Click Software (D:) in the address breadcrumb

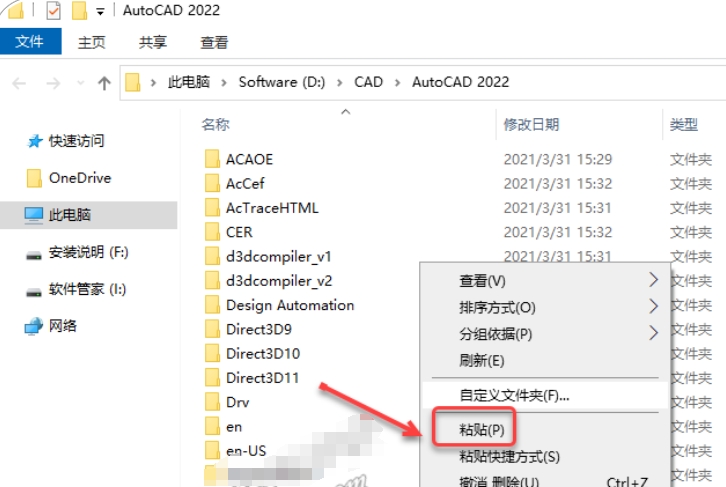[x=282, y=82]
